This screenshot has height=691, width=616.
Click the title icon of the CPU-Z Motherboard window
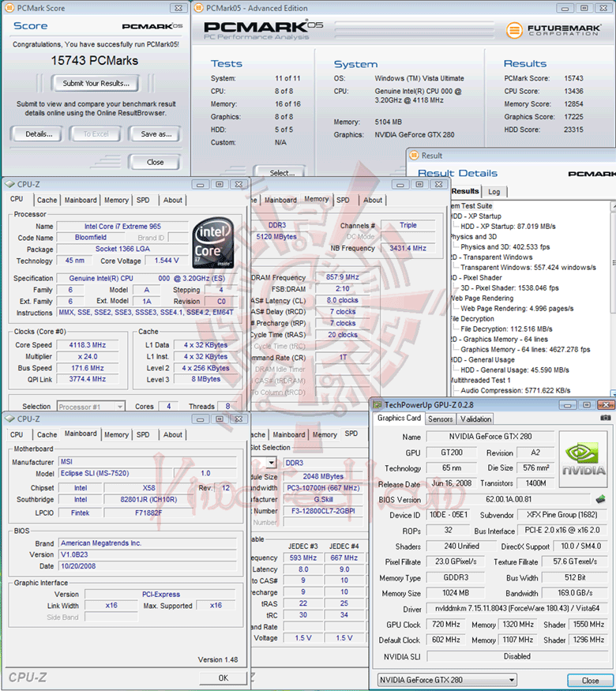click(9, 419)
